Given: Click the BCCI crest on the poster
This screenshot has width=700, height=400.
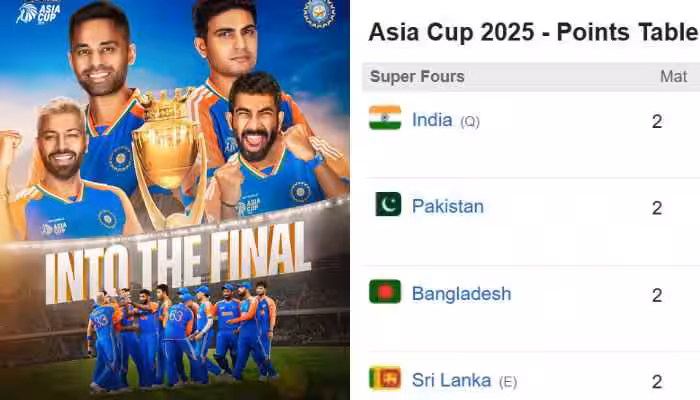Looking at the screenshot, I should (x=319, y=13).
